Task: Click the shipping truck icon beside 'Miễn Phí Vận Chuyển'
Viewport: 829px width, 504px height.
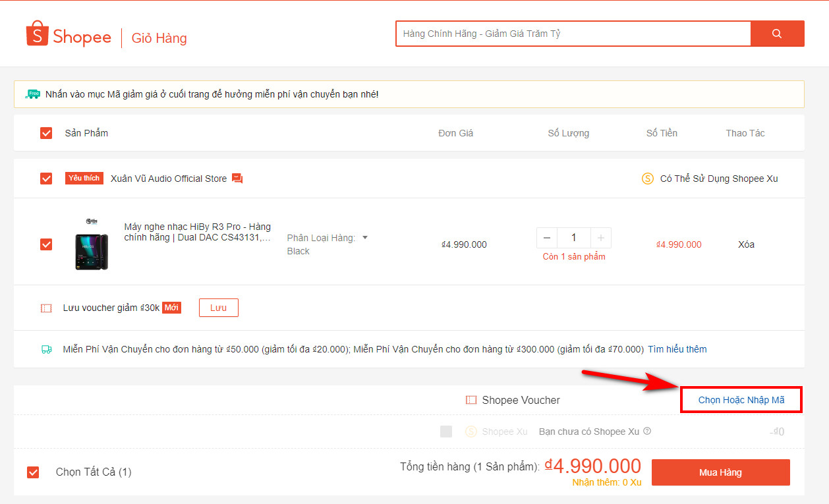Action: [46, 349]
